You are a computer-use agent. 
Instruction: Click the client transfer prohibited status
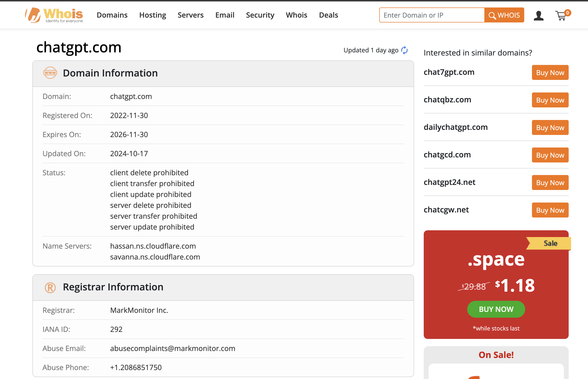[x=152, y=184]
